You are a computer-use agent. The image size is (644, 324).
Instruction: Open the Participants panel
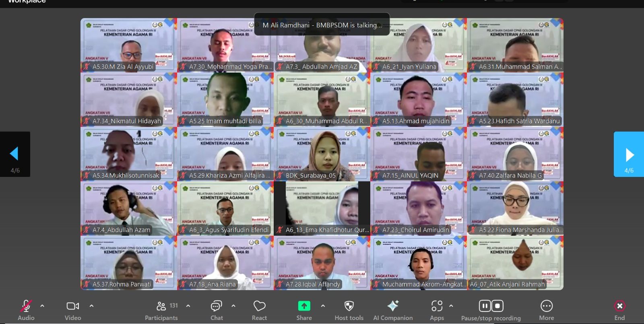(161, 307)
